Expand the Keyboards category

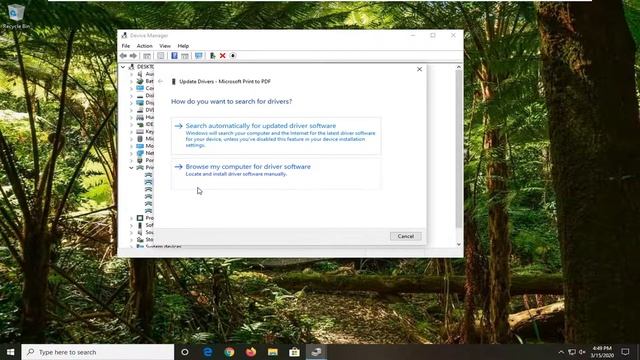pyautogui.click(x=131, y=132)
